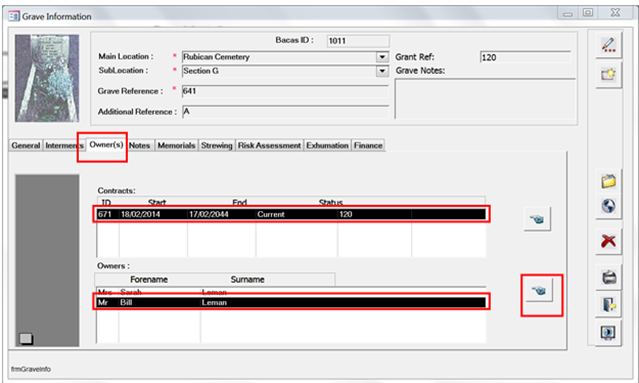Click the Grant Ref field 120
This screenshot has height=383, width=639.
click(525, 57)
